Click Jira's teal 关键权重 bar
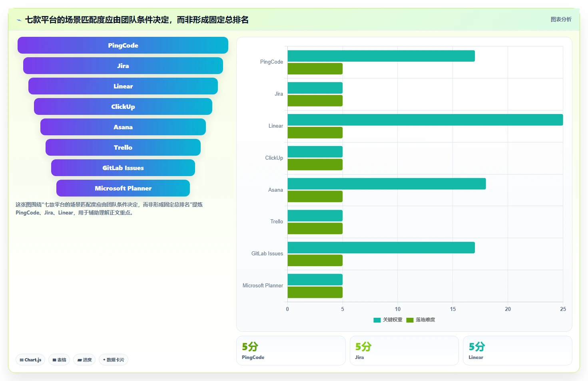Screen dimensions: 588x381 coord(315,88)
